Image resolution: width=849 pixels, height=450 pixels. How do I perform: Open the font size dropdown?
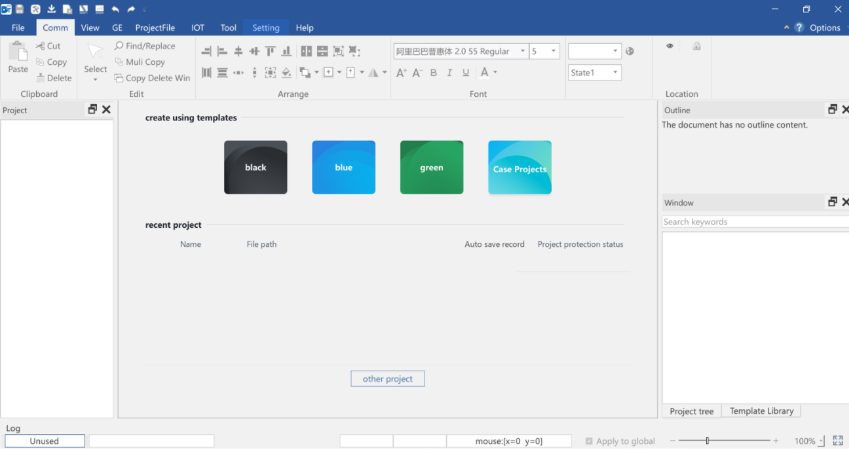553,51
